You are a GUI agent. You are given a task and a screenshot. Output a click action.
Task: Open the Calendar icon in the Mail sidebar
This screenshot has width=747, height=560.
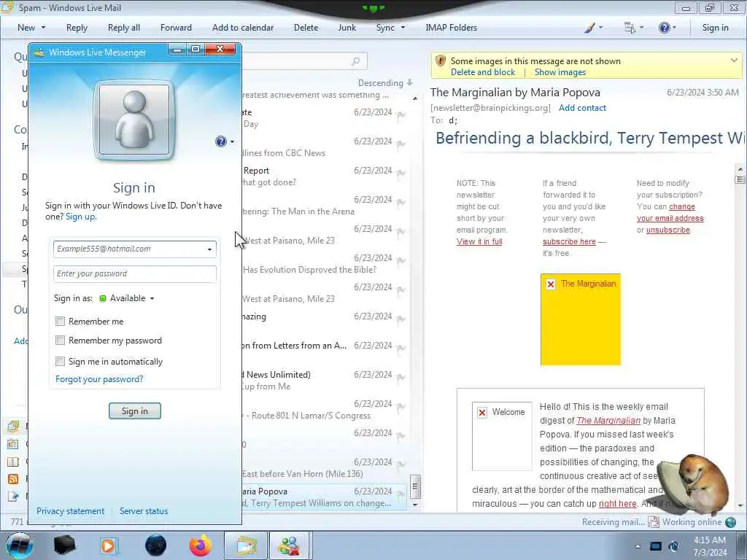(13, 444)
